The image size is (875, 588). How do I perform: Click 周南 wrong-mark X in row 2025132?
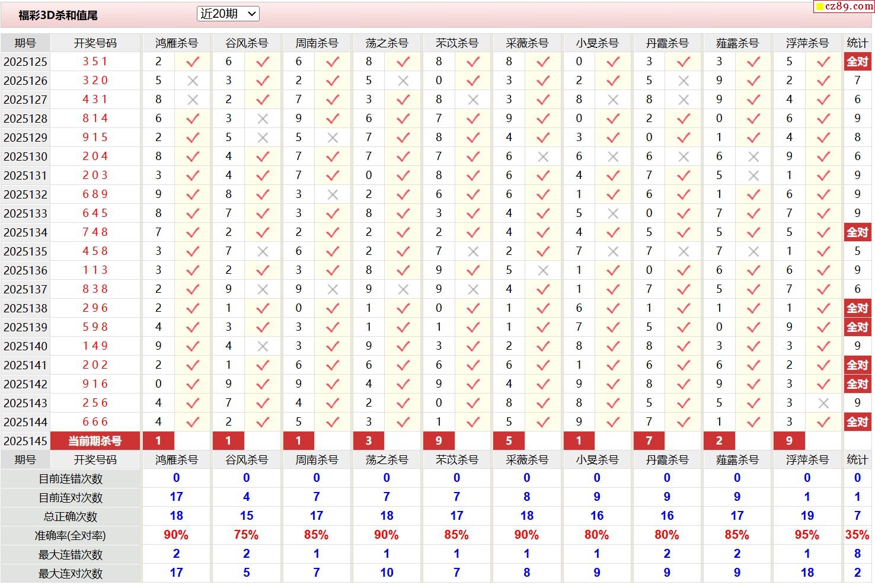point(333,194)
